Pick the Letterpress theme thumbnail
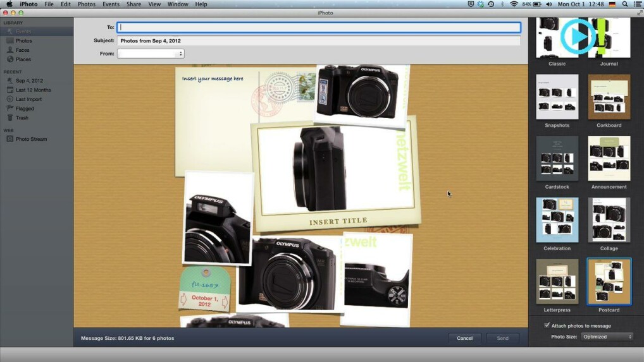This screenshot has height=362, width=644. point(557,282)
